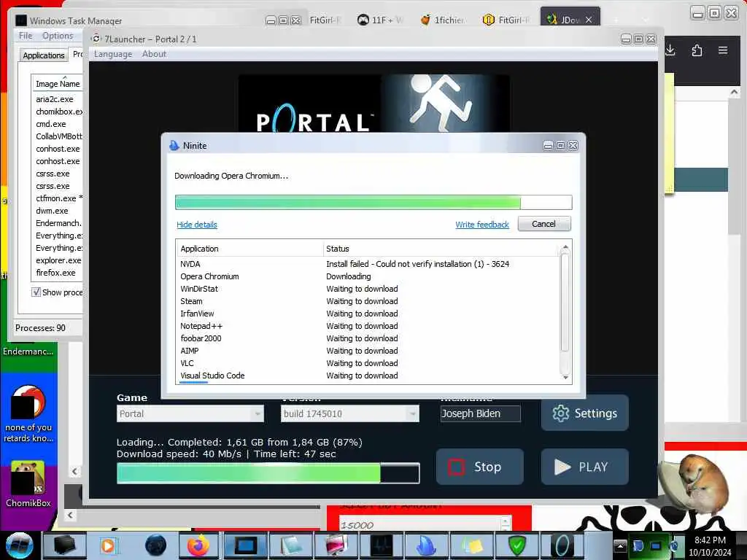Open the notepad-page taskbar icon
This screenshot has height=560, width=747.
pyautogui.click(x=290, y=545)
